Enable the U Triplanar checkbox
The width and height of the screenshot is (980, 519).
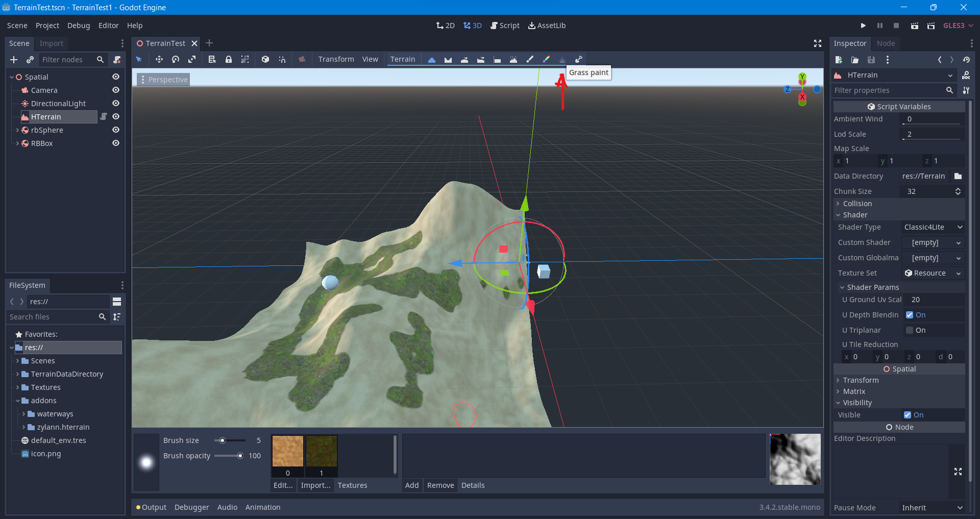pyautogui.click(x=909, y=330)
